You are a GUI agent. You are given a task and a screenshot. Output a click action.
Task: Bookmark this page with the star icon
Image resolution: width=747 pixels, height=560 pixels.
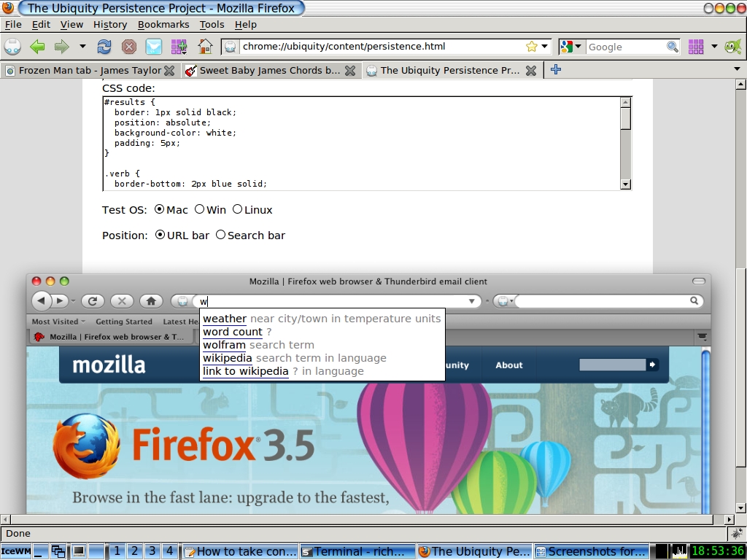tap(532, 47)
